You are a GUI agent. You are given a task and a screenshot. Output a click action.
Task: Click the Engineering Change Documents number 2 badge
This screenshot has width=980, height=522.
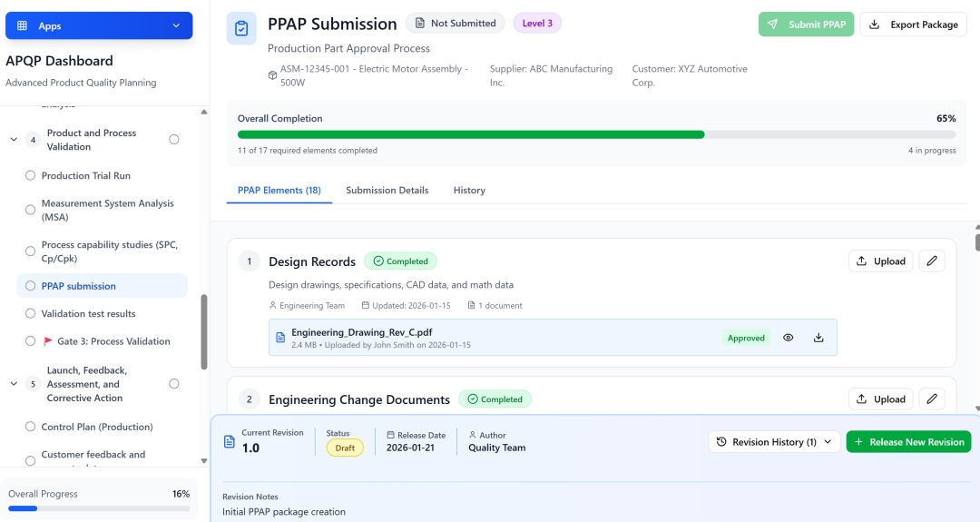[x=249, y=399]
